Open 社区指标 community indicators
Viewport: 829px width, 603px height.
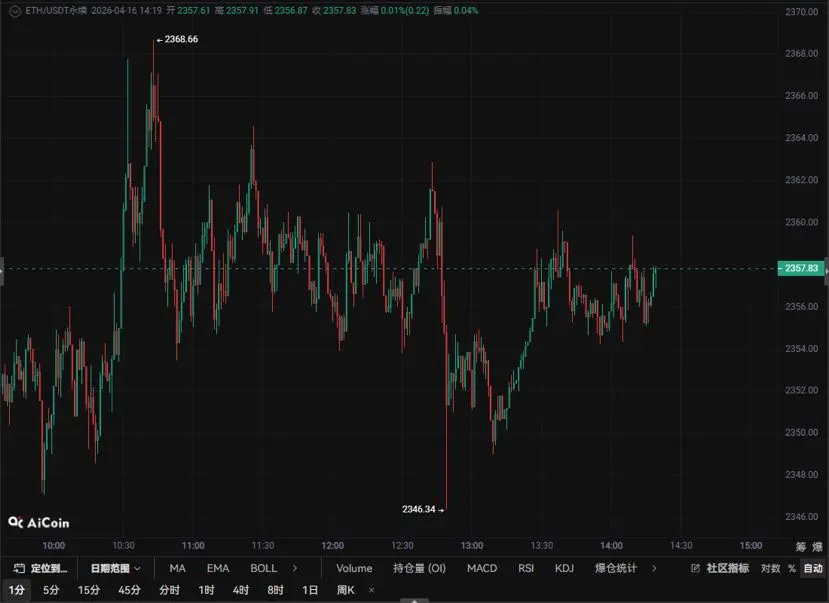point(727,568)
